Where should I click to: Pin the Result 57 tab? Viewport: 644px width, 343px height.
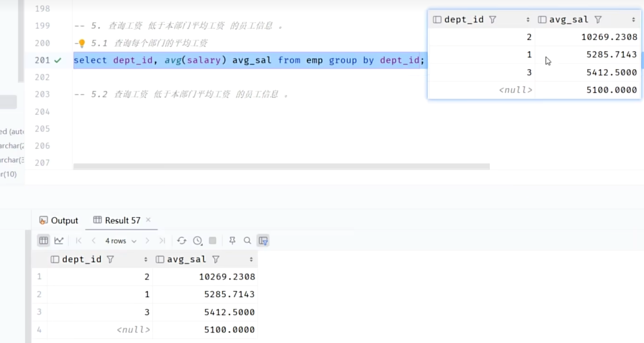232,240
